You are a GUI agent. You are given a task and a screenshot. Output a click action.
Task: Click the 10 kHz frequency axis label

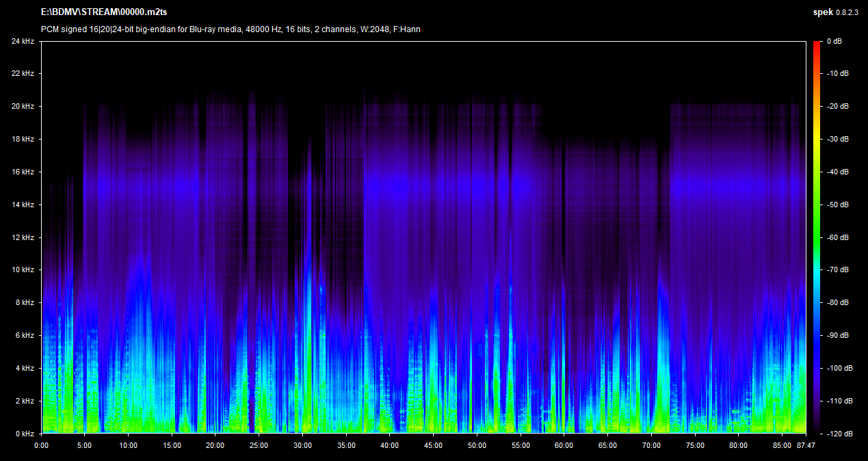tap(23, 270)
